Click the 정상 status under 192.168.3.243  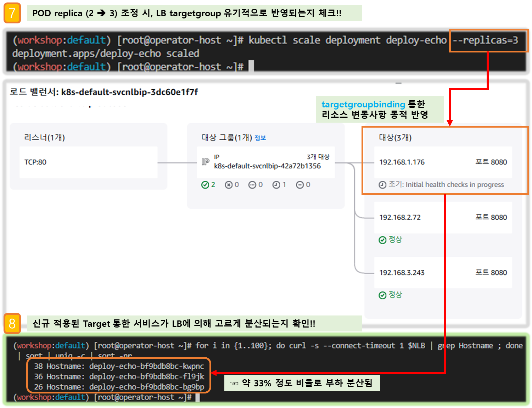[x=396, y=295]
